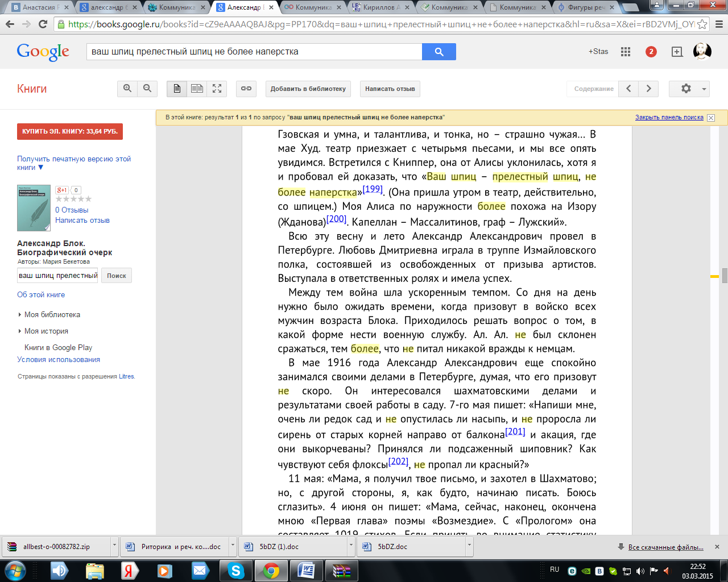Reload the current page

pyautogui.click(x=43, y=24)
